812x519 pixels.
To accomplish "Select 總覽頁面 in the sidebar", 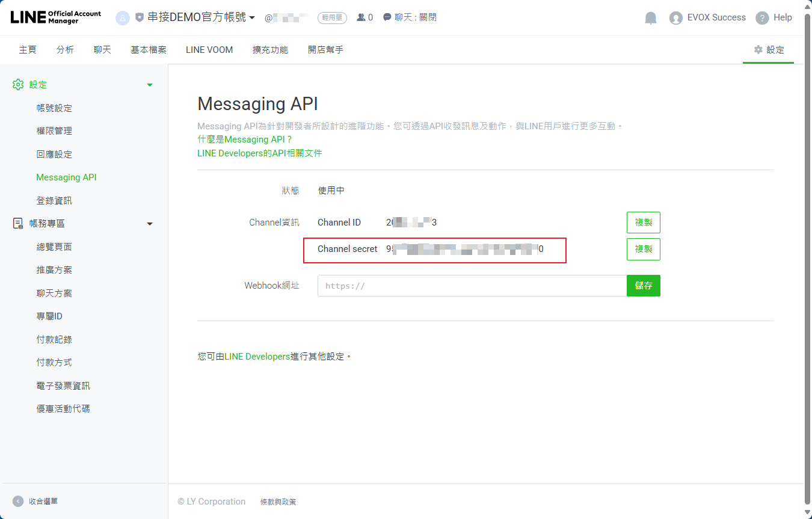I will pyautogui.click(x=54, y=247).
